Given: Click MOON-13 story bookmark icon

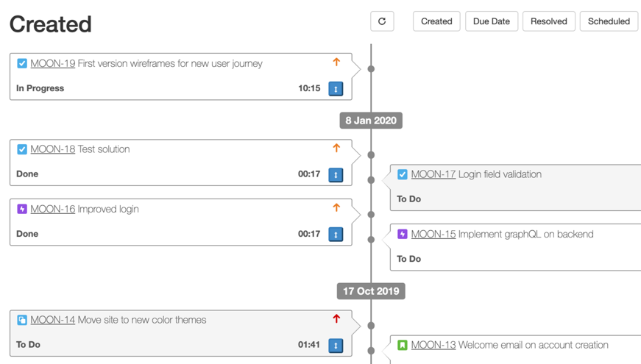Looking at the screenshot, I should click(403, 345).
